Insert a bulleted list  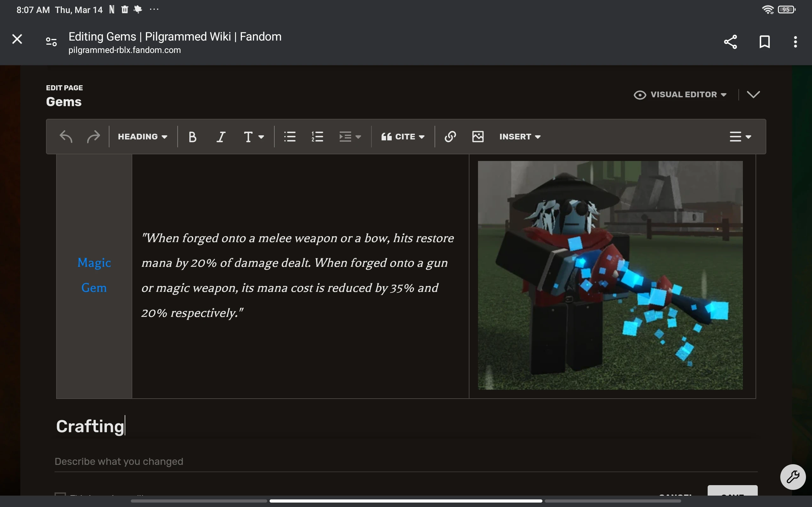(x=290, y=137)
